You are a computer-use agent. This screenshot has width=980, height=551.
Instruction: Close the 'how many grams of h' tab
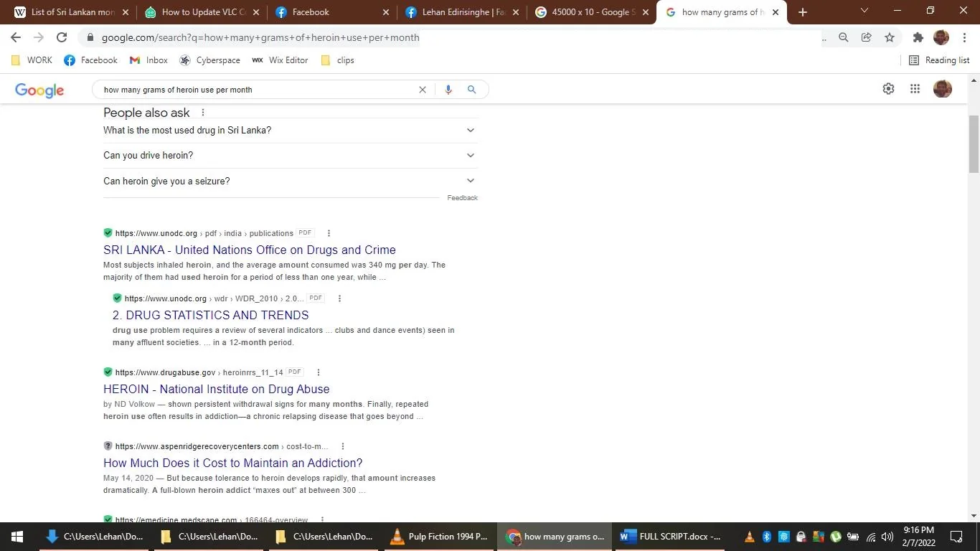pos(776,12)
